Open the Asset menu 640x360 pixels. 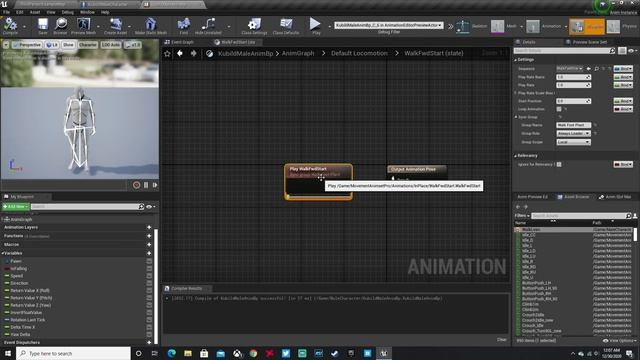(35, 12)
